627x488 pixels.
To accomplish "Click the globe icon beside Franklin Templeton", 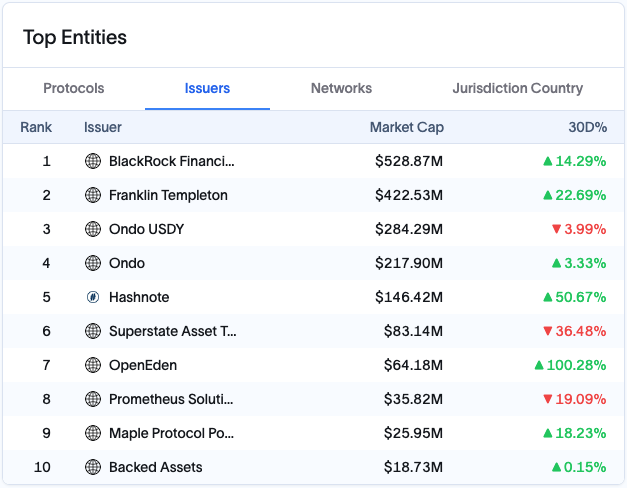I will tap(93, 195).
